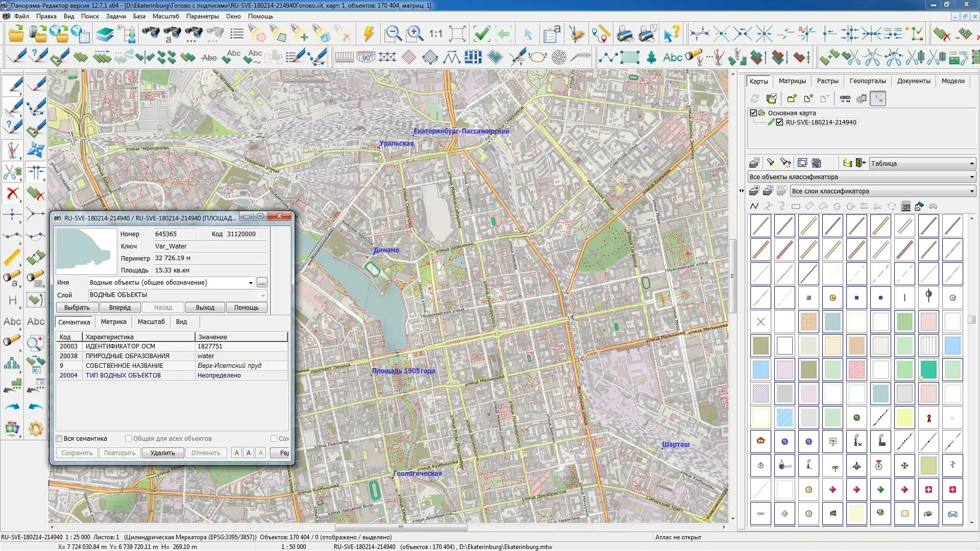Click the red X delete tool in left palette
Image resolution: width=980 pixels, height=551 pixels.
pos(12,193)
